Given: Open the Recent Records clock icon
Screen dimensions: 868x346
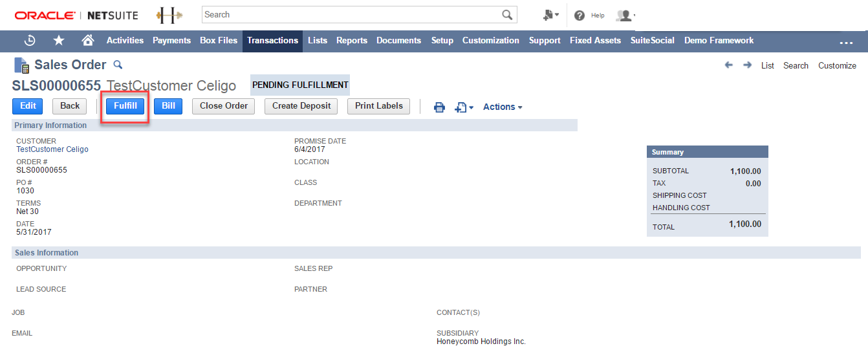Looking at the screenshot, I should point(30,40).
